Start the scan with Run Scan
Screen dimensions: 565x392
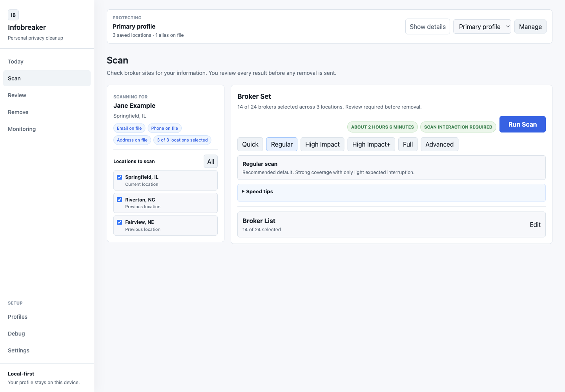click(x=522, y=124)
